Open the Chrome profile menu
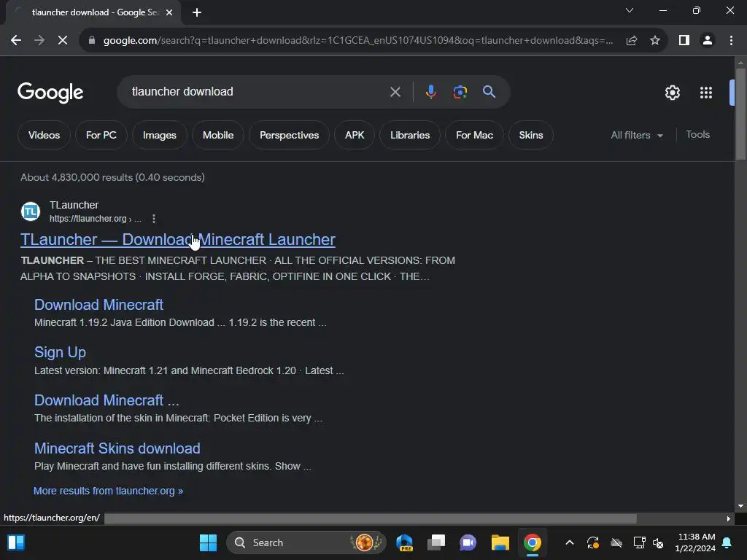 pos(708,41)
